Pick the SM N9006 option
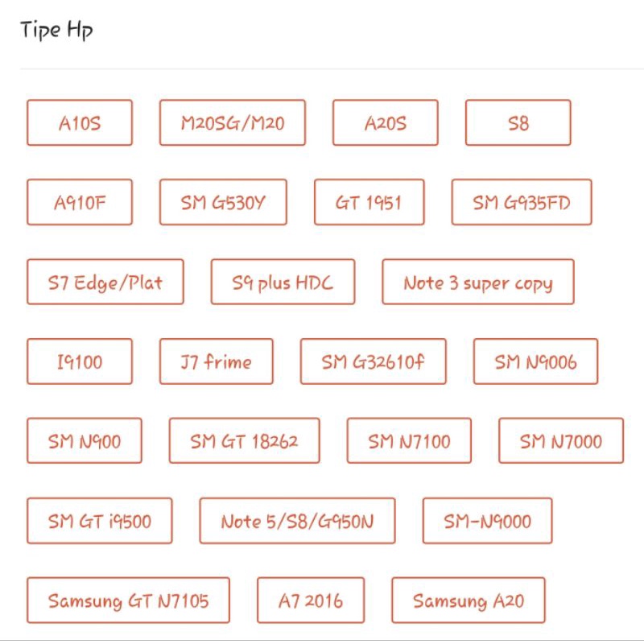The image size is (644, 644). pyautogui.click(x=535, y=361)
